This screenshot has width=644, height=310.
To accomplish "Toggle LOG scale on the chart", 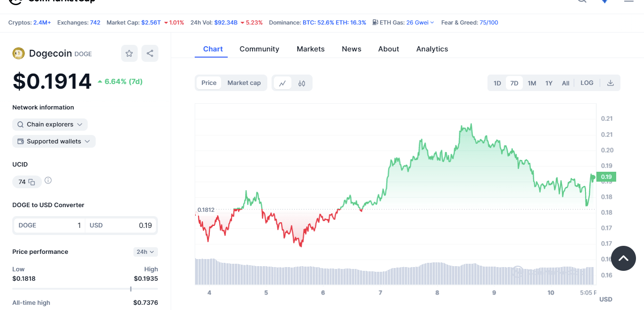I will pos(587,83).
